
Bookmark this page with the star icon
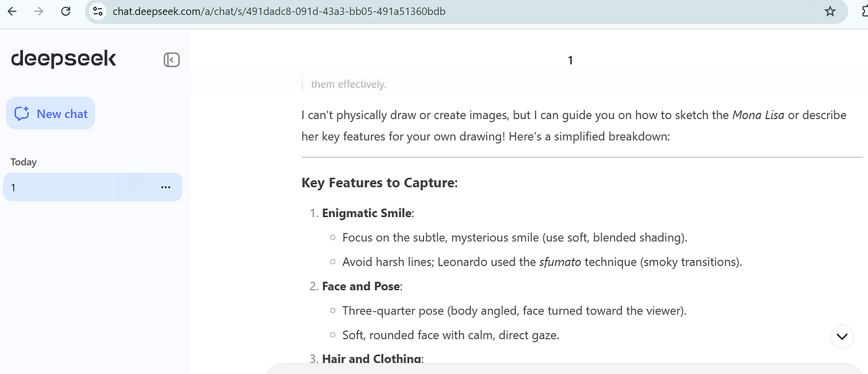click(x=830, y=12)
